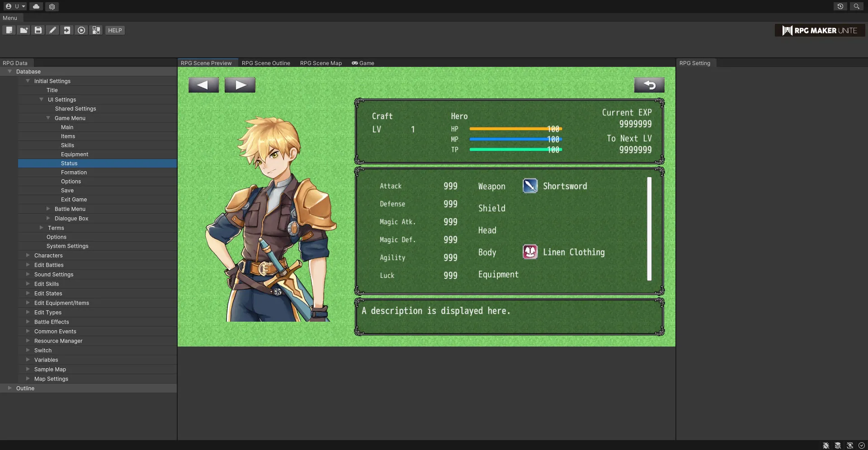Click the search magnifier icon
The width and height of the screenshot is (868, 450).
[x=856, y=6]
